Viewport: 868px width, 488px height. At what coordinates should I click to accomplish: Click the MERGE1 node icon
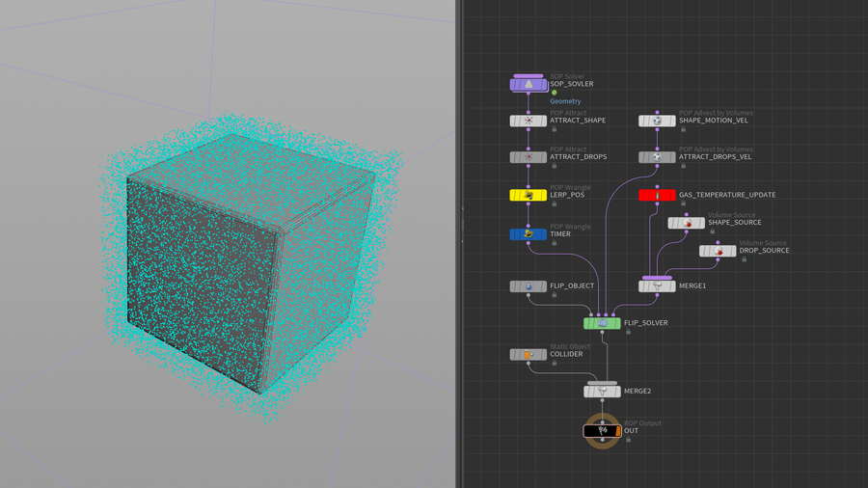tap(657, 286)
